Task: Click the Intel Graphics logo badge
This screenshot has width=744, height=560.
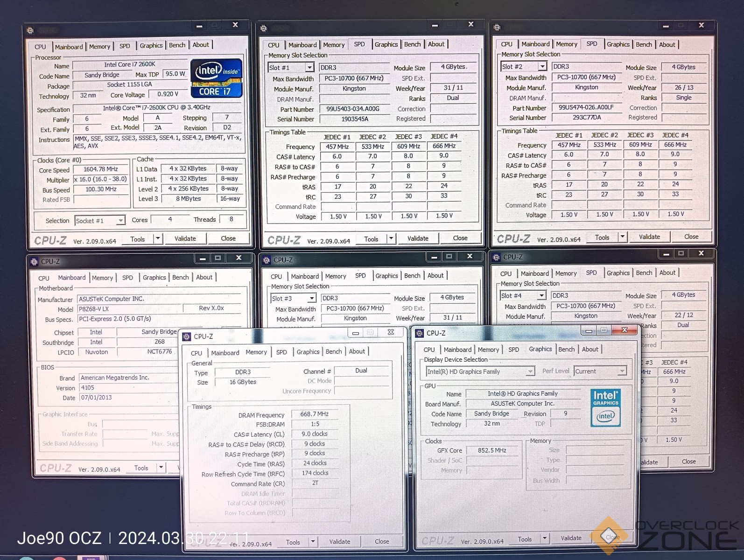Action: coord(605,407)
